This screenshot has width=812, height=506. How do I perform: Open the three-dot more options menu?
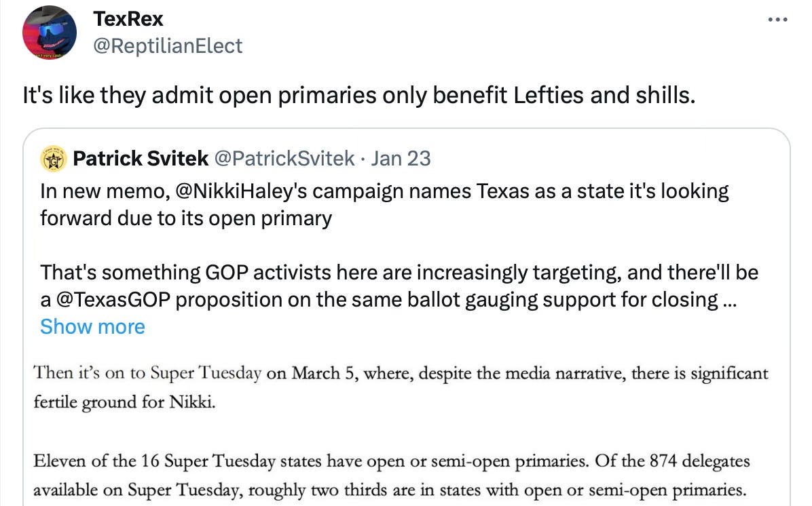[777, 20]
